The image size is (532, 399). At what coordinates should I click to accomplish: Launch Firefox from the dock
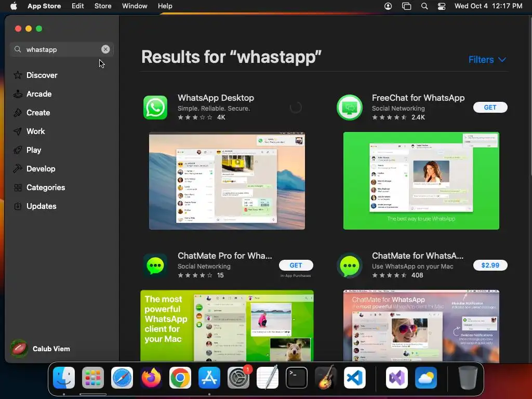pyautogui.click(x=151, y=378)
